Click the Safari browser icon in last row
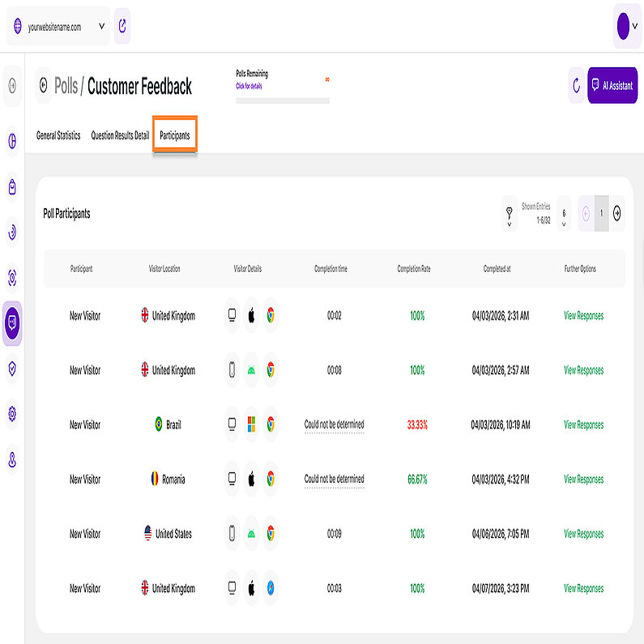 pyautogui.click(x=271, y=588)
